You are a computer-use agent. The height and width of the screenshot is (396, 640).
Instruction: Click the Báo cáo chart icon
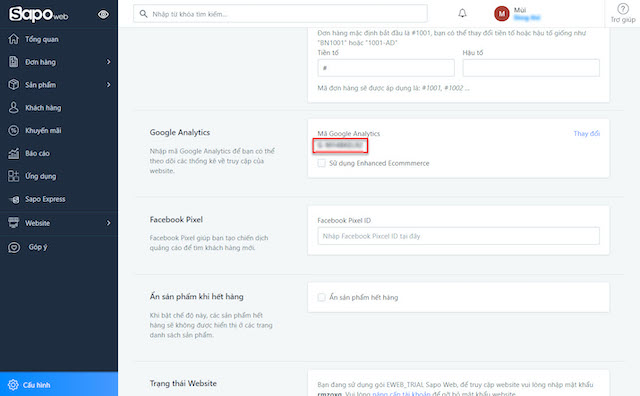pos(13,153)
